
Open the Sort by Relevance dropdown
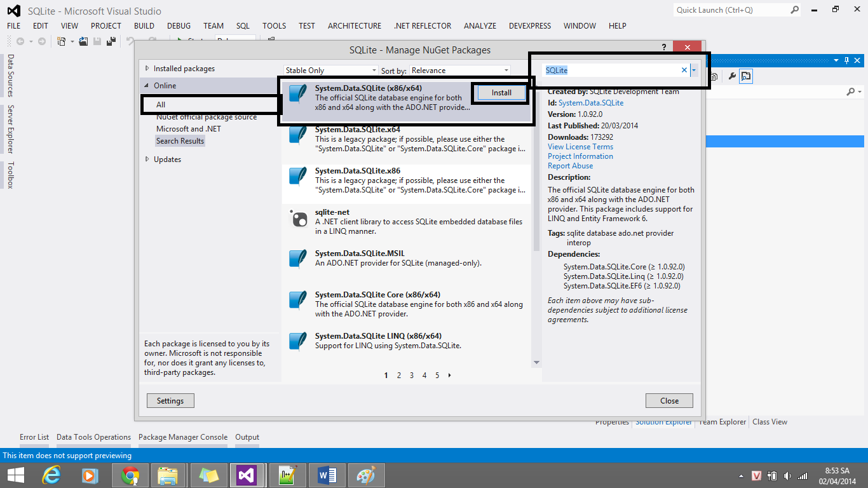click(460, 71)
